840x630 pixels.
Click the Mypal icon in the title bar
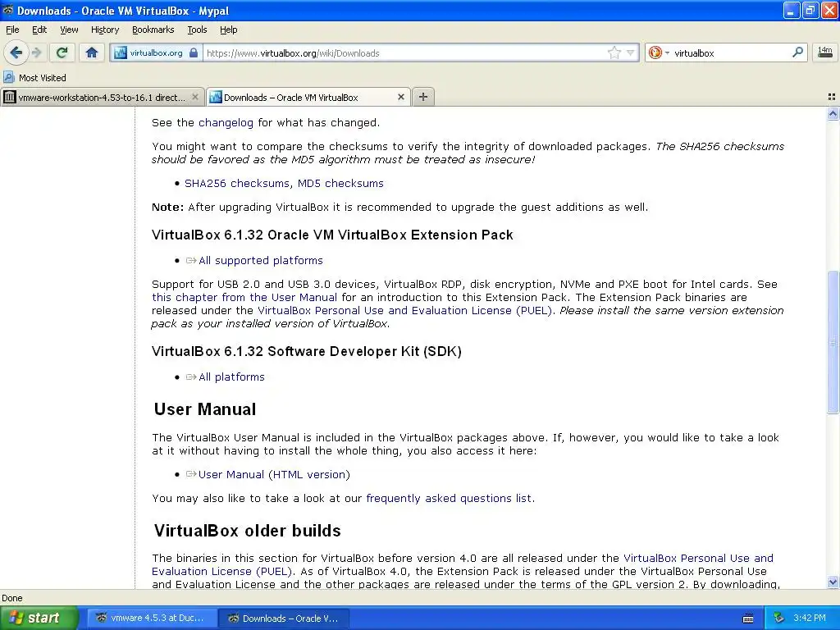8,10
